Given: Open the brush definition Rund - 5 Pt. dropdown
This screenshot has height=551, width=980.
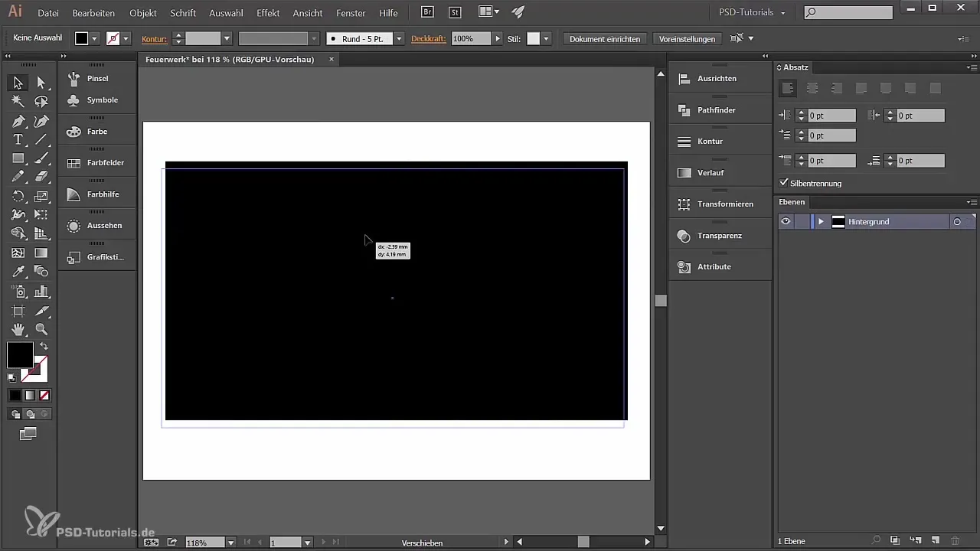Looking at the screenshot, I should tap(399, 38).
